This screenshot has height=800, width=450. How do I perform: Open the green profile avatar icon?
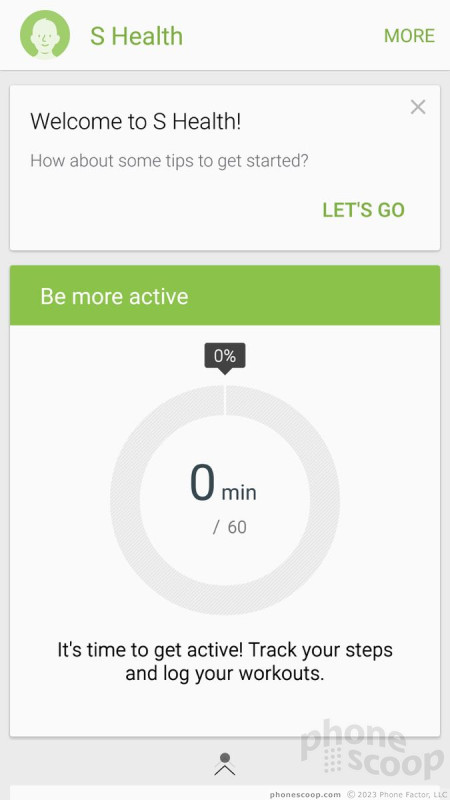[45, 35]
